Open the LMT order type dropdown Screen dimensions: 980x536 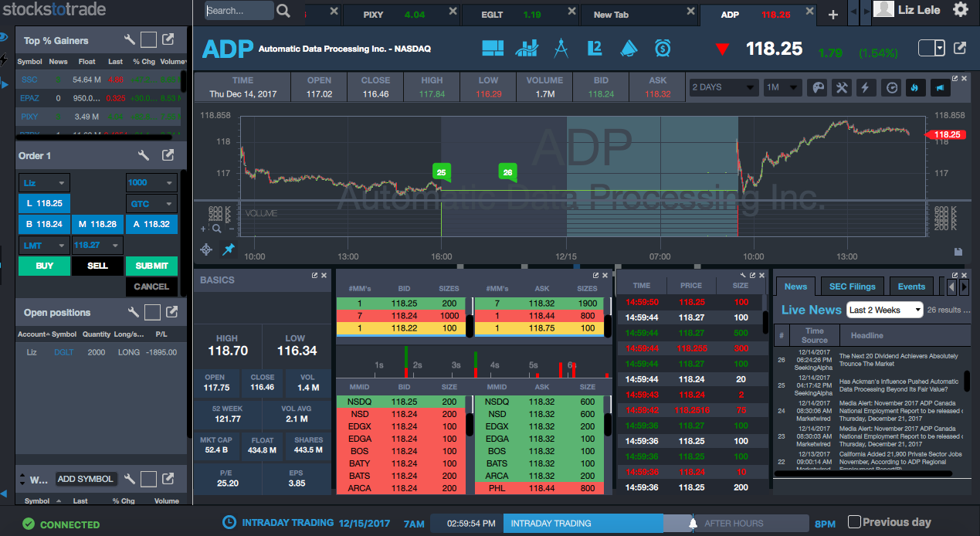(x=44, y=246)
